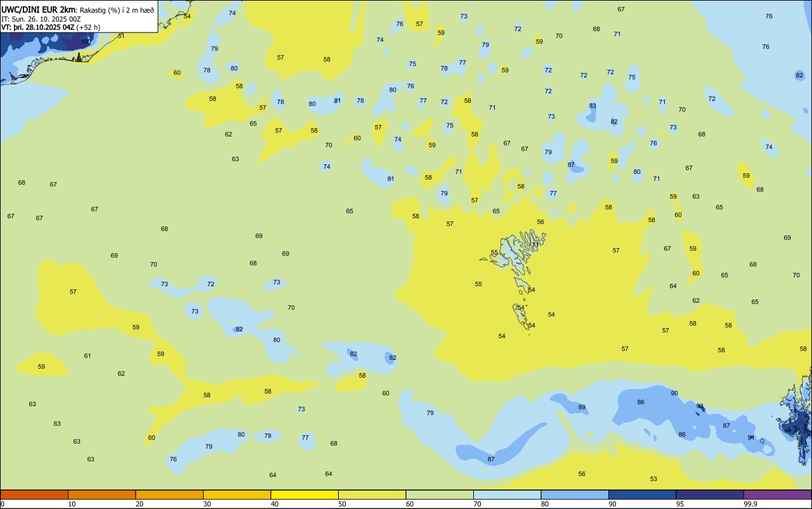Viewport: 812px width, 509px height.
Task: Click the humidity value '83' on the map
Action: (x=593, y=106)
